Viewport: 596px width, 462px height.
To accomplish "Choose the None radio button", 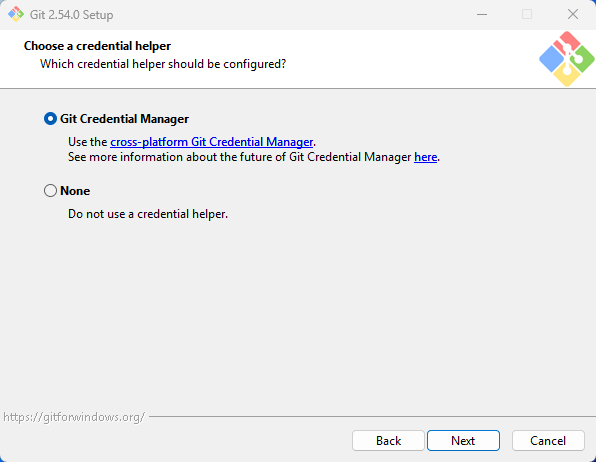I will 50,191.
